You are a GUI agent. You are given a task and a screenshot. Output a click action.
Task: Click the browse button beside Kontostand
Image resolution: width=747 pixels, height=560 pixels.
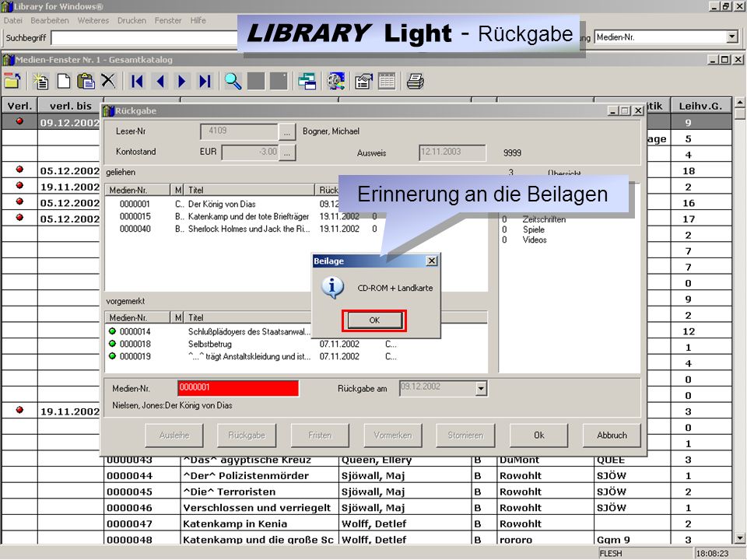pyautogui.click(x=287, y=153)
